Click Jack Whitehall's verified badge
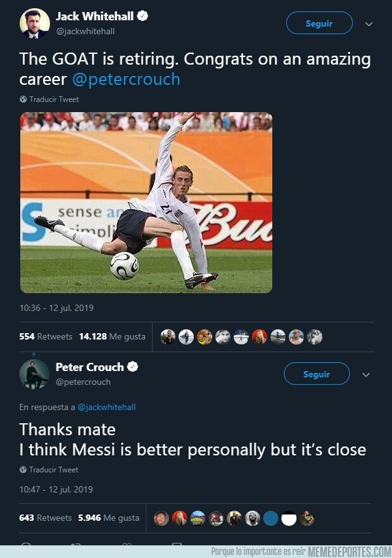The width and height of the screenshot is (392, 558). pyautogui.click(x=142, y=16)
